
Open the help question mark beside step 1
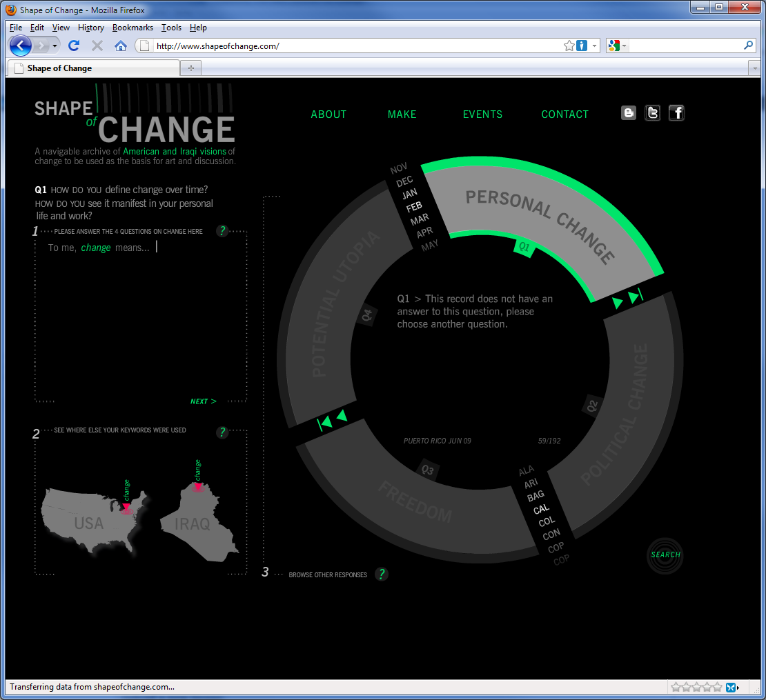click(222, 230)
